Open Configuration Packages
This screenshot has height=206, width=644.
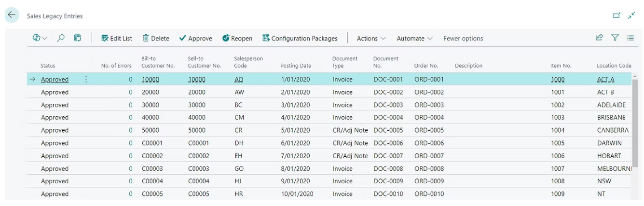click(x=300, y=38)
